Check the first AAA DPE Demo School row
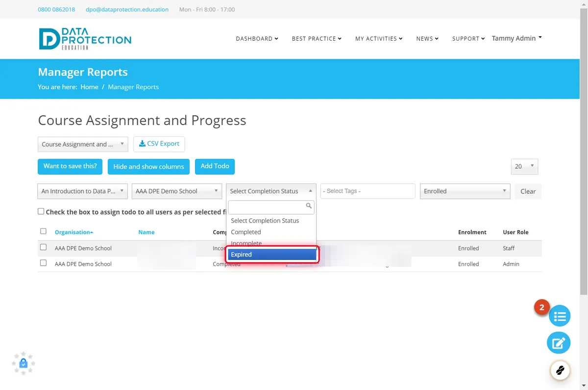The height and width of the screenshot is (390, 588). (x=43, y=247)
